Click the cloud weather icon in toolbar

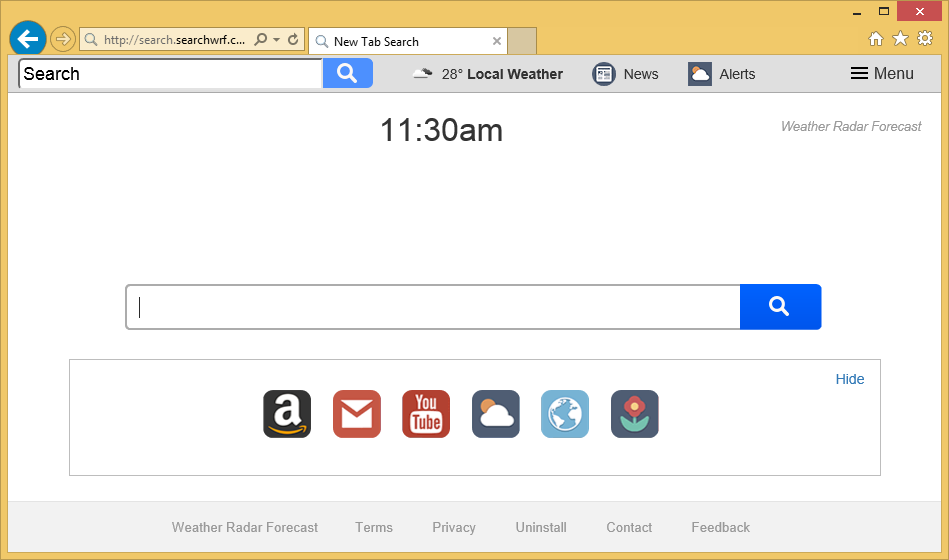(422, 74)
